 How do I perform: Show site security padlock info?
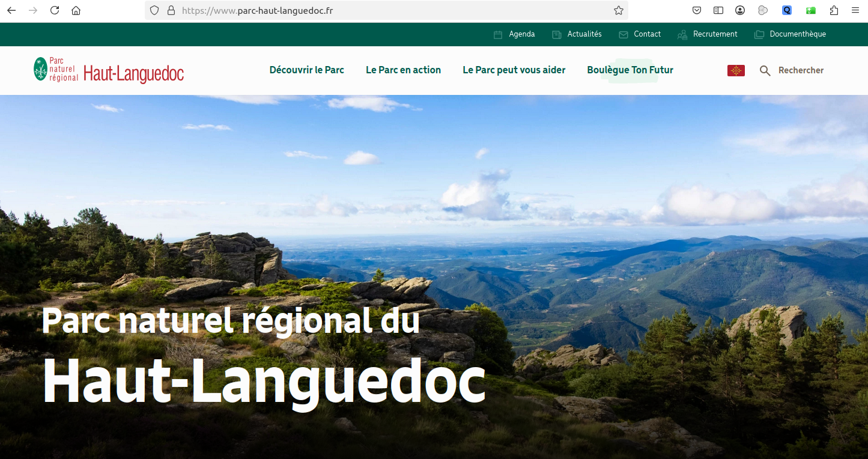coord(171,10)
